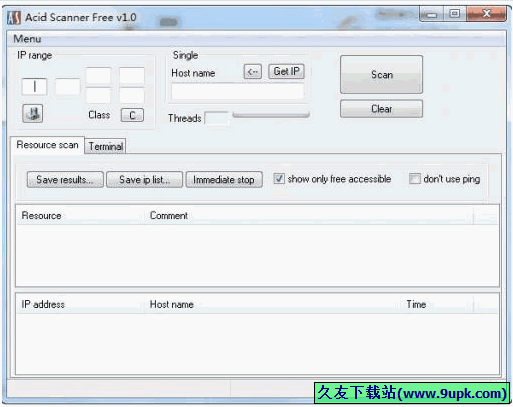This screenshot has height=407, width=513.
Task: Sort by the Resource column header
Action: pos(80,216)
